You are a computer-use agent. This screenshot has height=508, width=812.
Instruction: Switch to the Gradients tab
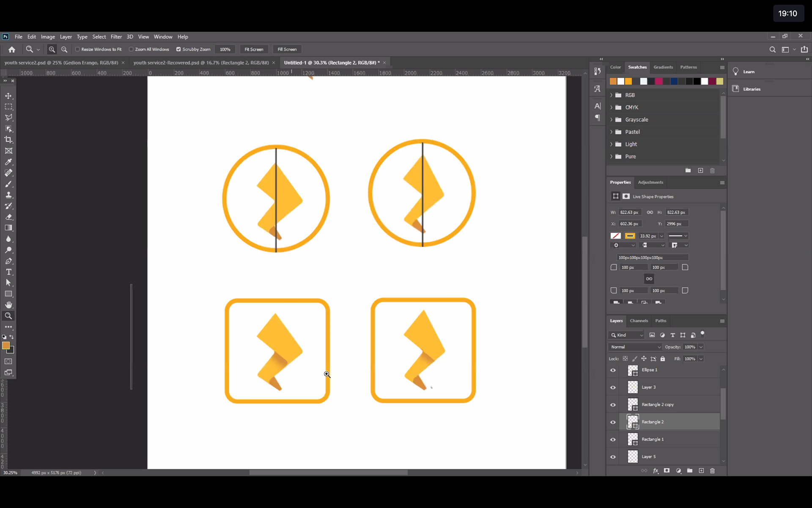tap(663, 67)
